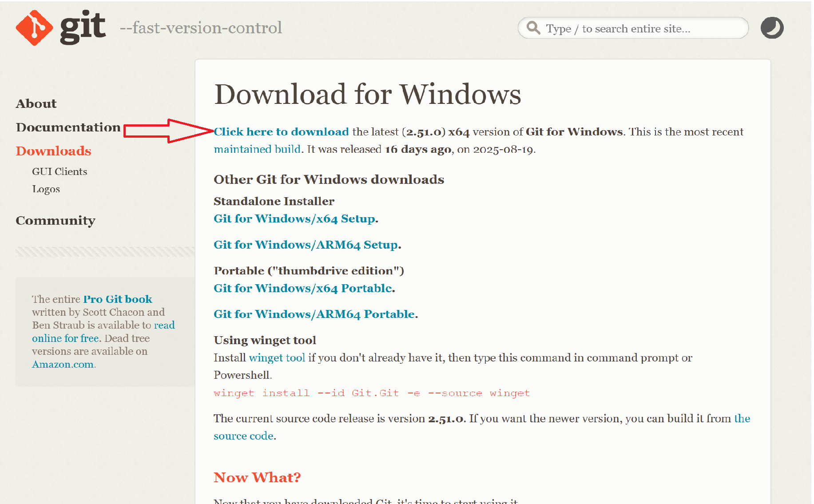The width and height of the screenshot is (814, 504).
Task: Focus the site search input field
Action: (633, 28)
